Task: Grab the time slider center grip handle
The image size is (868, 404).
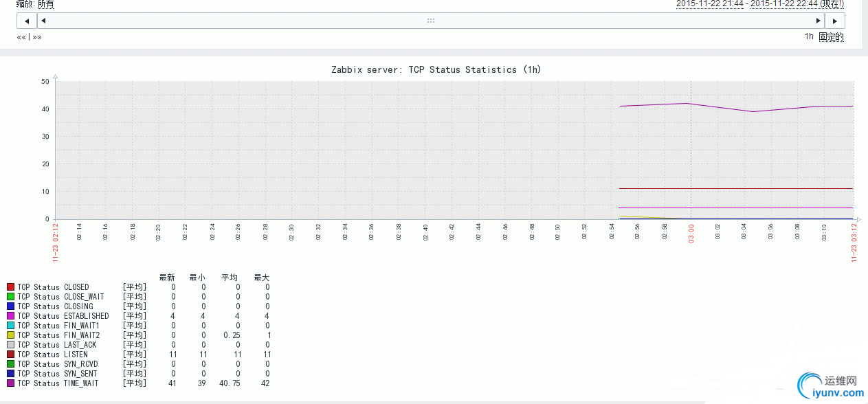Action: pyautogui.click(x=431, y=21)
